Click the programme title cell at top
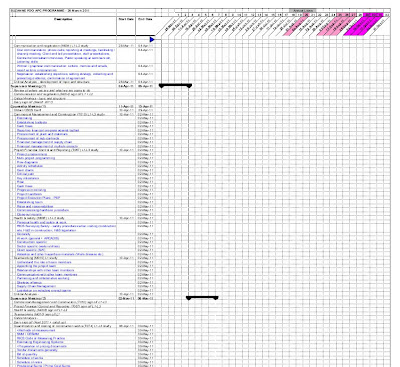The width and height of the screenshot is (400, 367). point(50,11)
